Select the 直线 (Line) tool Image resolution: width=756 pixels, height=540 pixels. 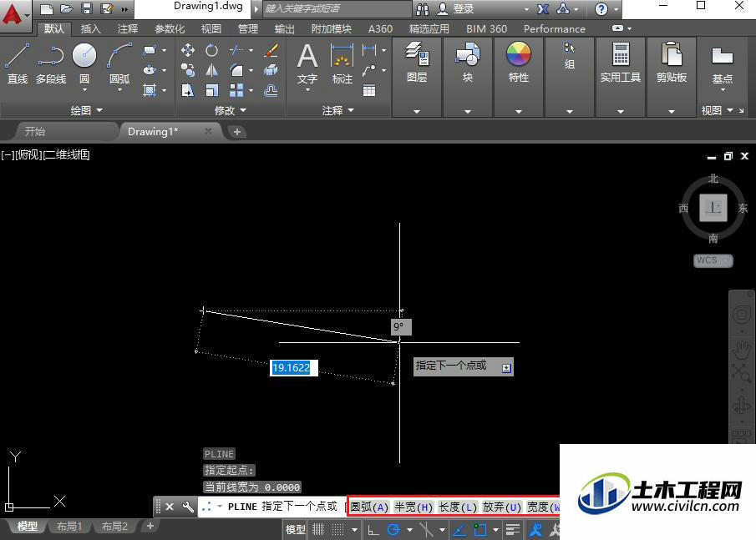click(18, 63)
